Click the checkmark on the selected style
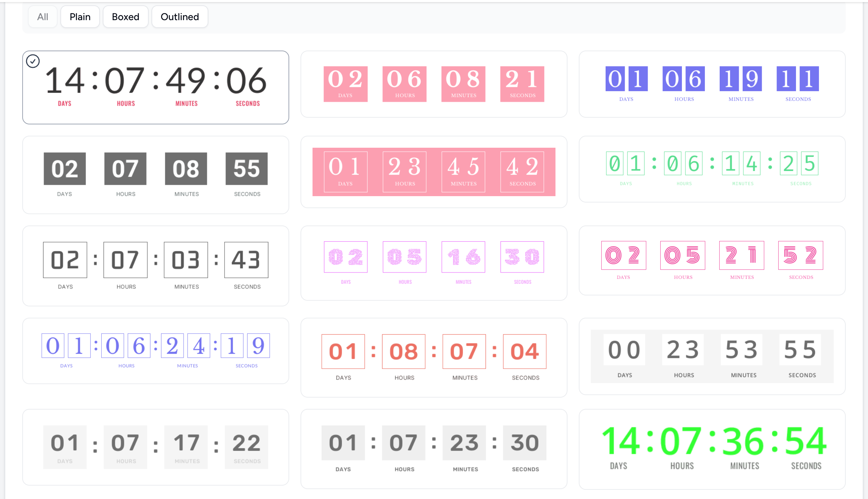This screenshot has width=868, height=499. point(33,61)
